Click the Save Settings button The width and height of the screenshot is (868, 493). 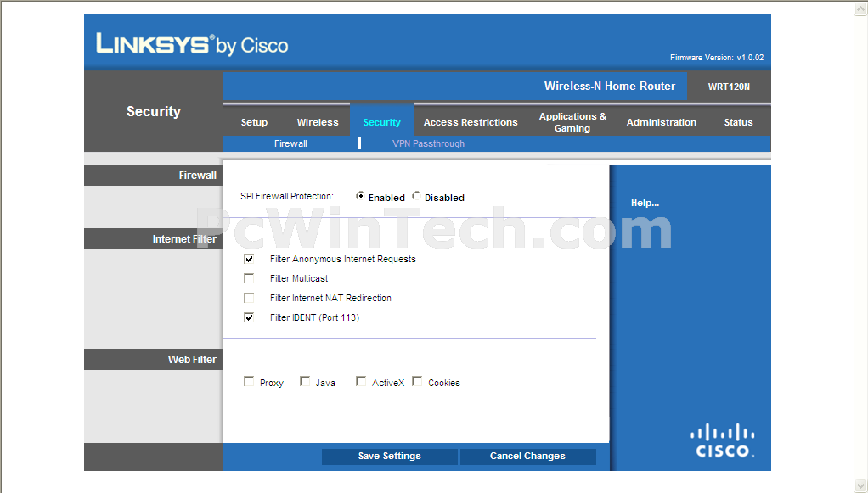click(x=390, y=456)
